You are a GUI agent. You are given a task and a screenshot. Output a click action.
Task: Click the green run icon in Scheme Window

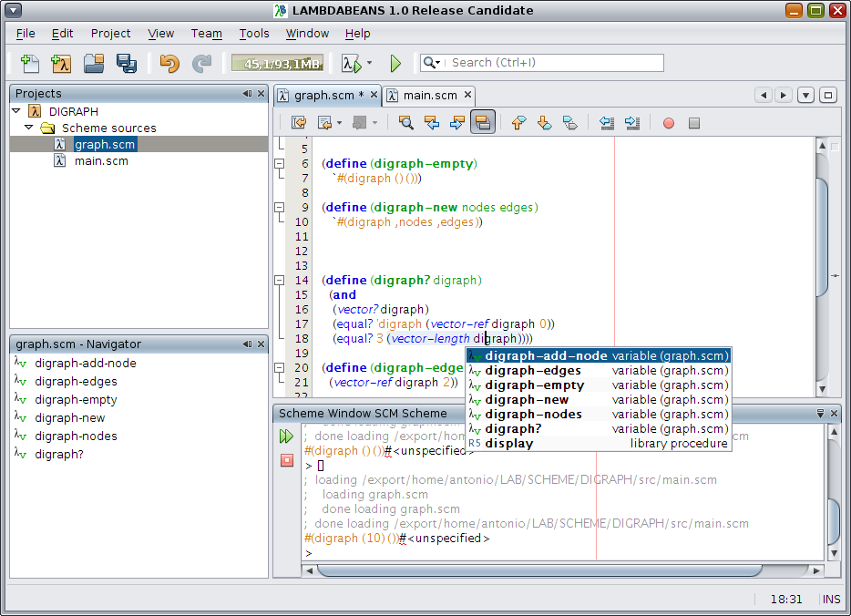287,436
